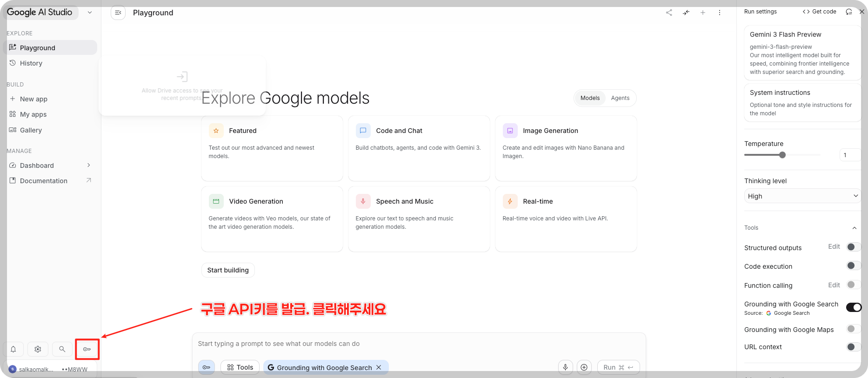Viewport: 868px width, 378px height.
Task: Click Edit next to Structured outputs
Action: (x=834, y=246)
